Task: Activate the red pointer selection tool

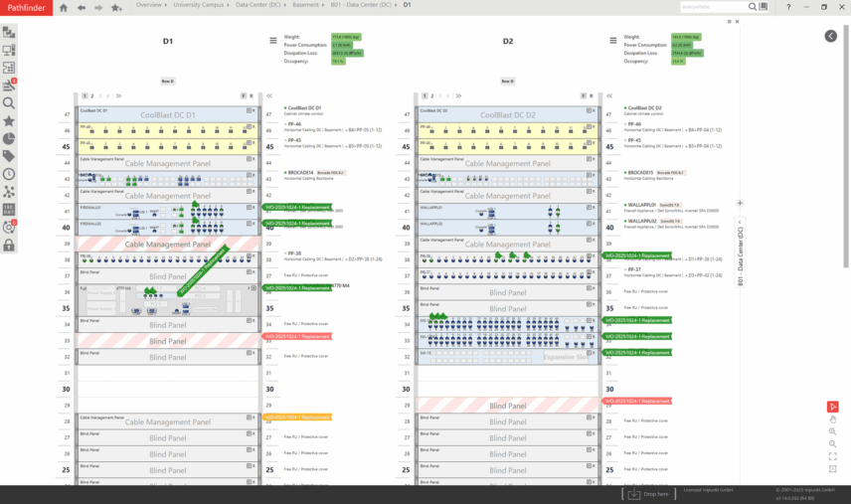Action: click(832, 407)
